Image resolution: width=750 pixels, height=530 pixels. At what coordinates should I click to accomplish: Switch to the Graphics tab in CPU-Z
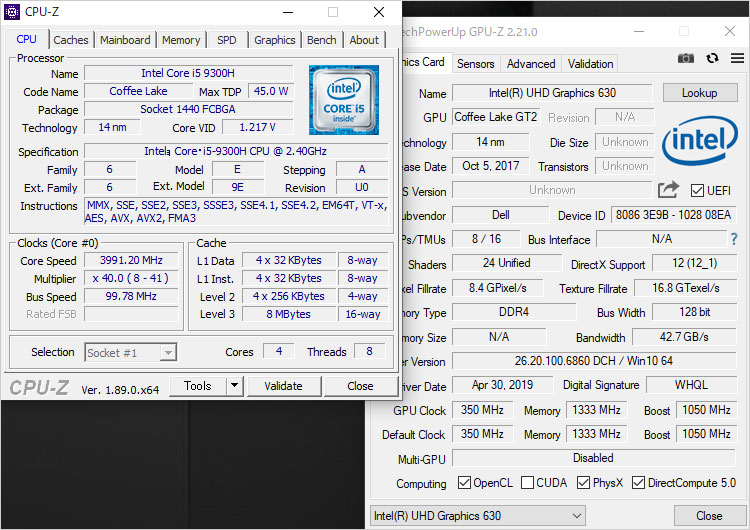[x=275, y=40]
